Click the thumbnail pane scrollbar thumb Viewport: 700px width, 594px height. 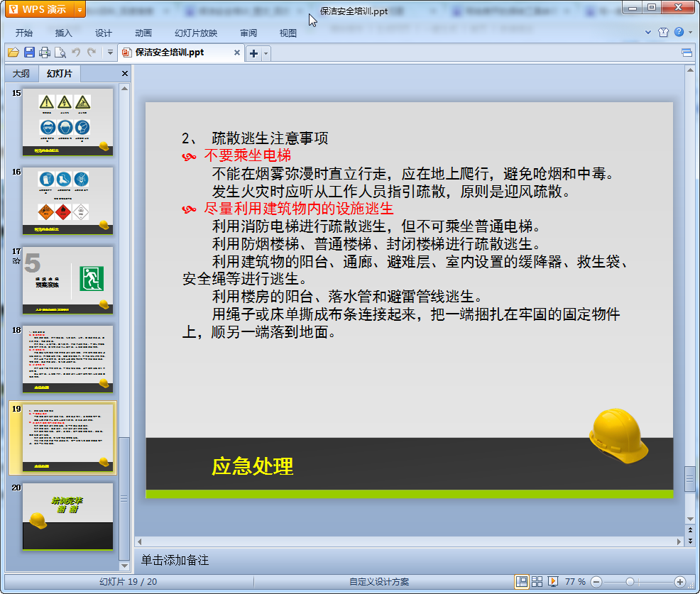(124, 498)
